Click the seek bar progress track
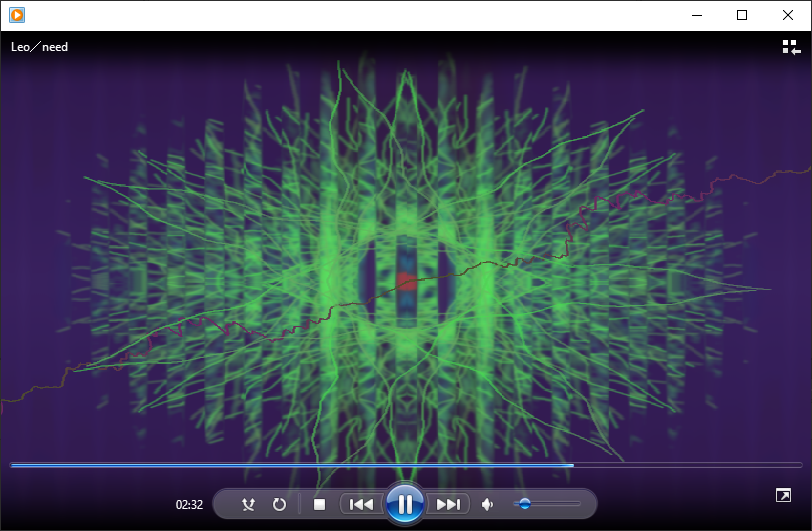Screen dimensions: 812x531 pyautogui.click(x=406, y=465)
